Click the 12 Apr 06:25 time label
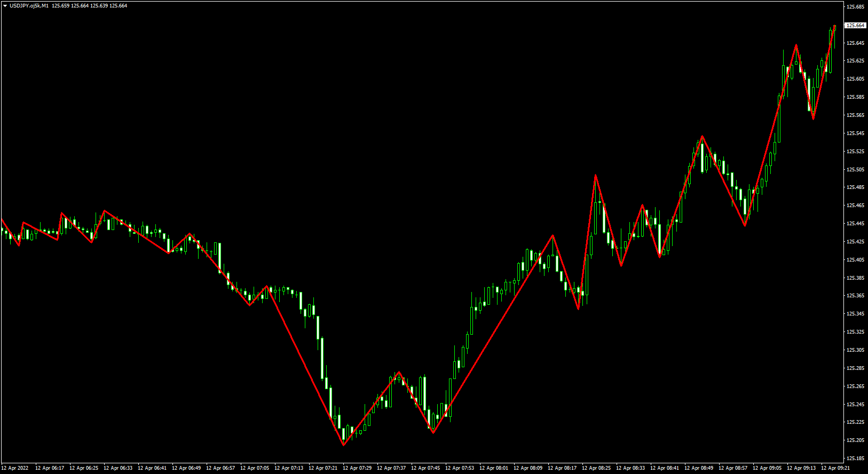Viewport: 868px width, 474px height. (84, 468)
